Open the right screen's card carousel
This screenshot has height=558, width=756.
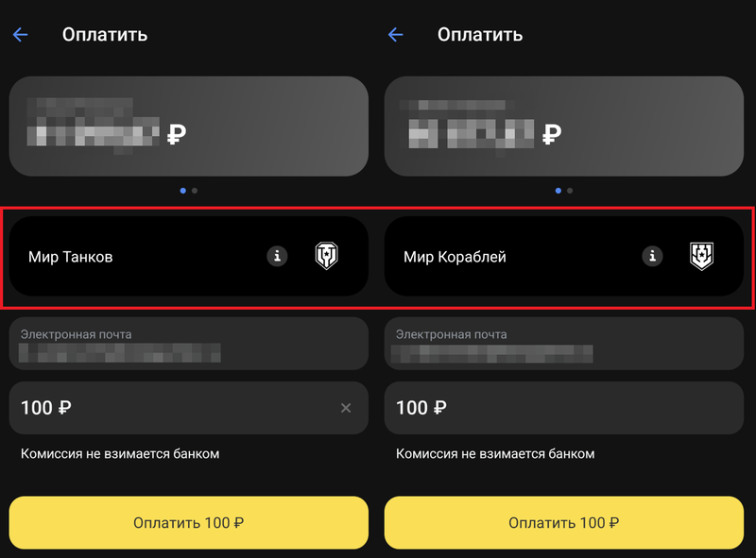tap(564, 127)
